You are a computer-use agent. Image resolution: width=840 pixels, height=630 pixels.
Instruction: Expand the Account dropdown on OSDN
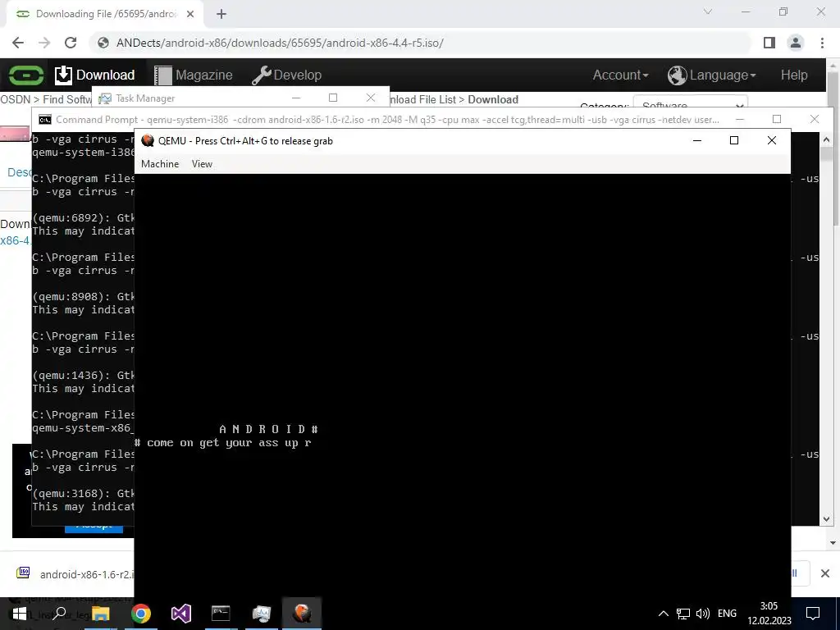620,75
